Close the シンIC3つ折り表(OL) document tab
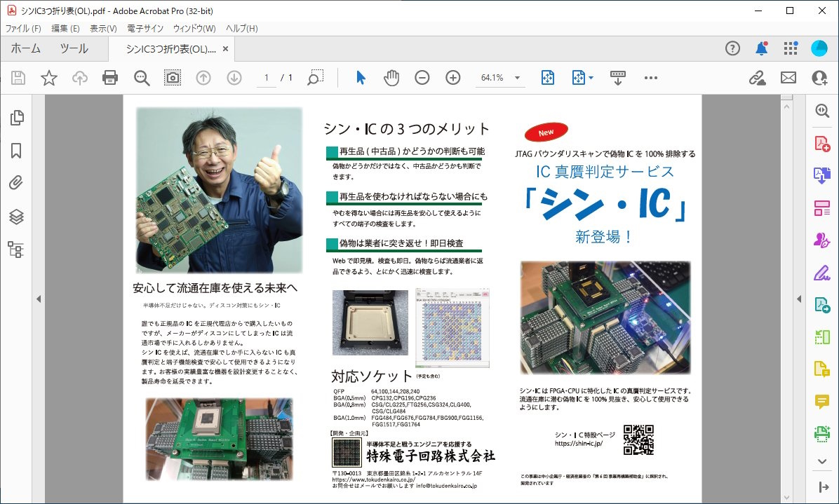 (225, 48)
